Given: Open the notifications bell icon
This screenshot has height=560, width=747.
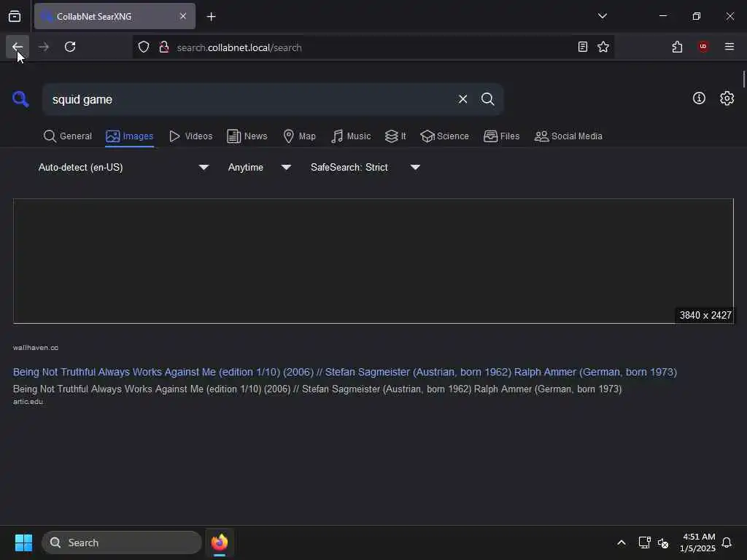Looking at the screenshot, I should click(x=727, y=542).
